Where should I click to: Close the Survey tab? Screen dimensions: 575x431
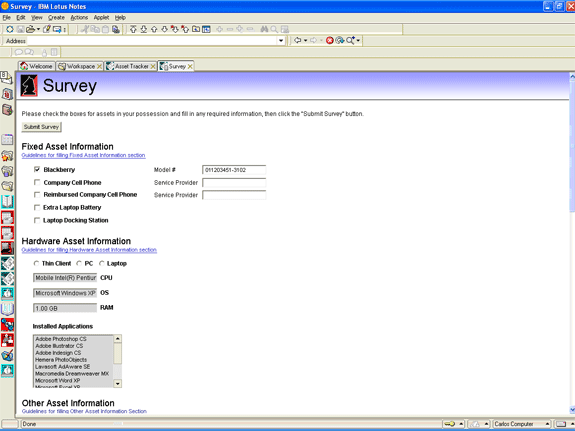(190, 66)
